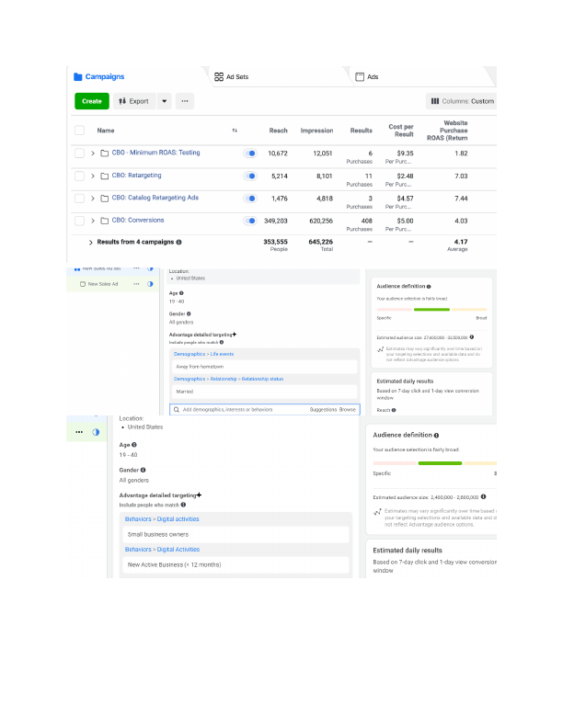Click Cost per Result column header
The image size is (563, 728).
(x=401, y=131)
